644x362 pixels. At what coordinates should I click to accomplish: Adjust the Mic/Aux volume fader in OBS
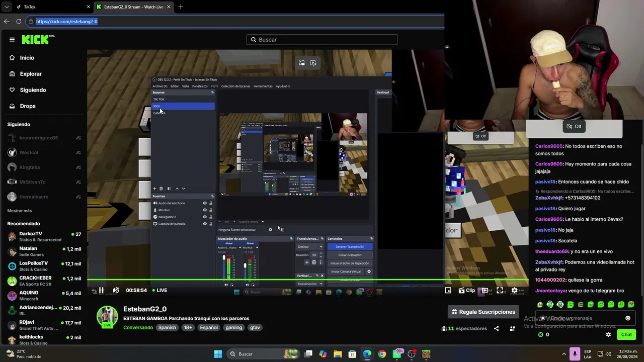(x=246, y=266)
